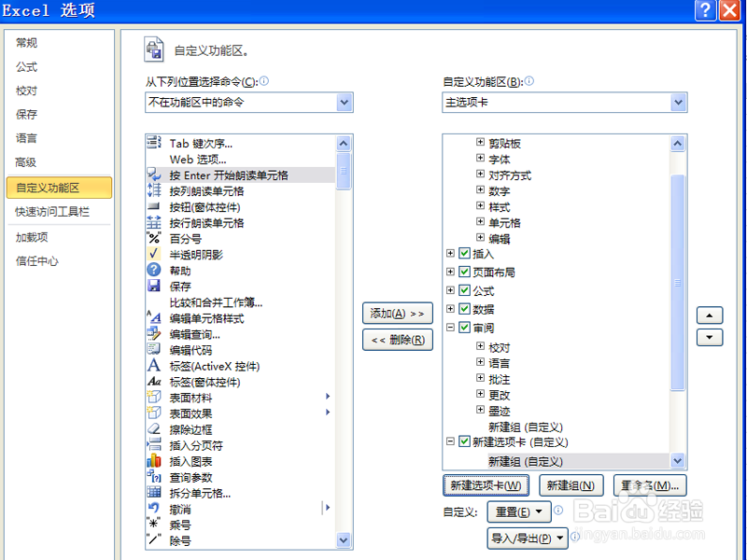
Task: Click the 标签(窗体控件) Aa icon
Action: [x=153, y=382]
